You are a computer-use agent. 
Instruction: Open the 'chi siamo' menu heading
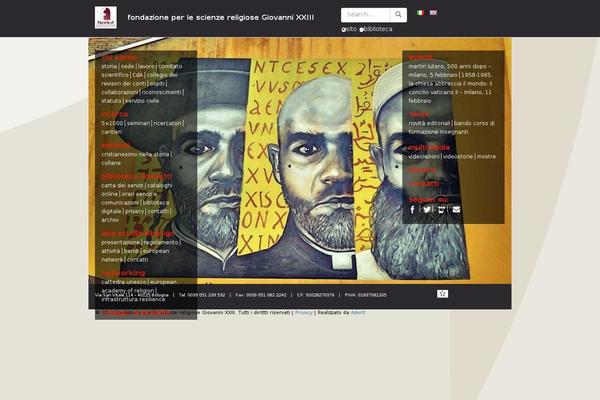pos(119,57)
